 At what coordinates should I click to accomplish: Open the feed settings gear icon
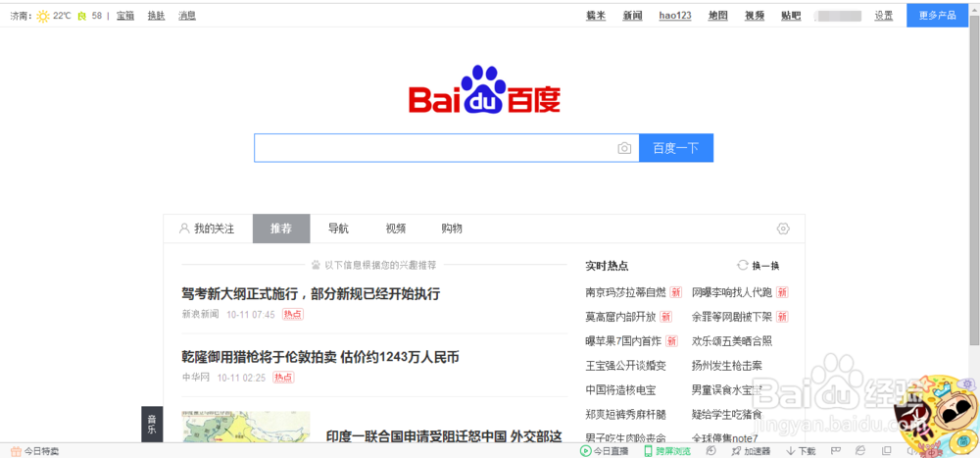783,229
